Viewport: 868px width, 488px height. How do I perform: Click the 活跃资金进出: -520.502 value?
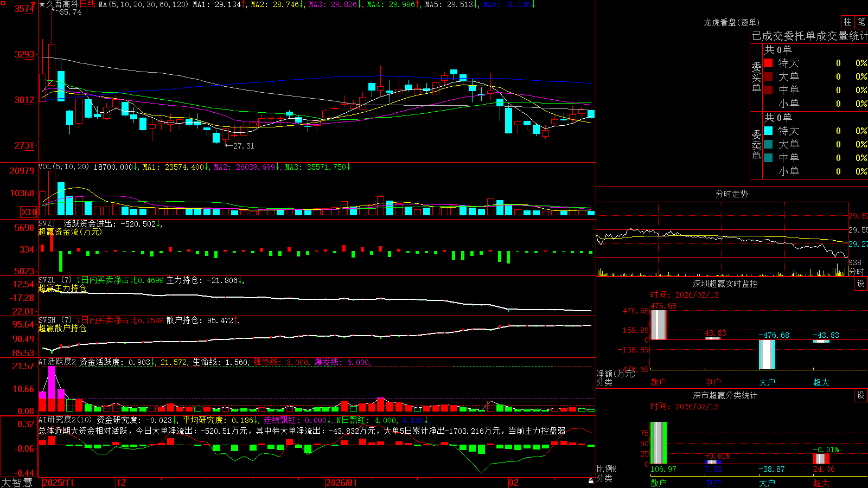(x=110, y=223)
